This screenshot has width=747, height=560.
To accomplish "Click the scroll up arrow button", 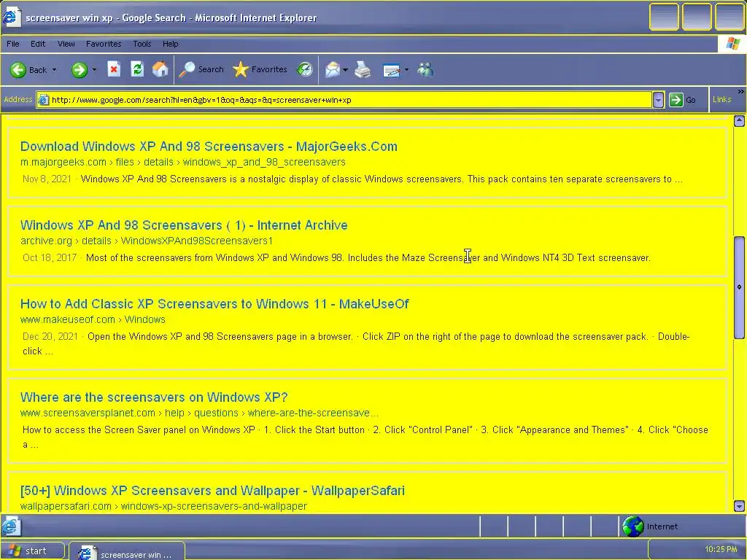I will click(739, 121).
